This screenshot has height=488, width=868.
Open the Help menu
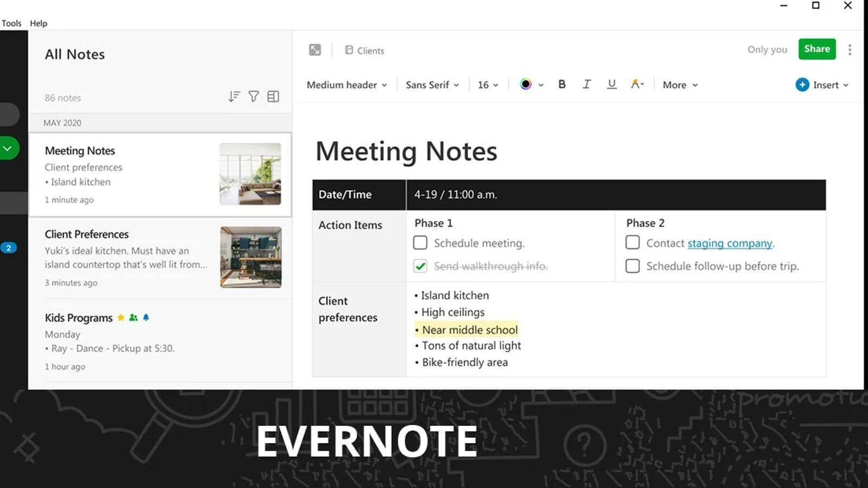(39, 23)
